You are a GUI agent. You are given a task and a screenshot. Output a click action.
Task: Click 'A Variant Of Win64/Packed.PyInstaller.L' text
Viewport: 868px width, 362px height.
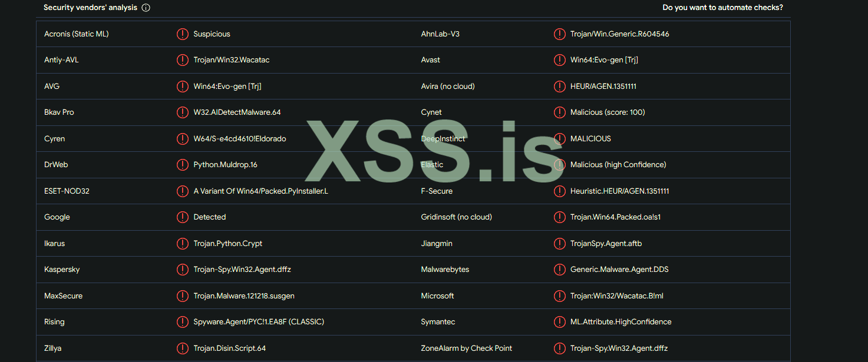[260, 191]
